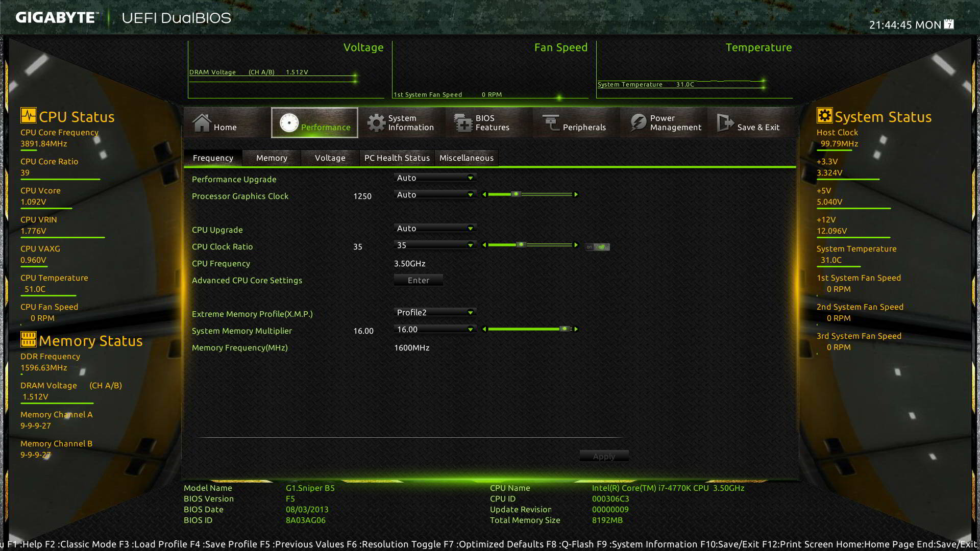Click the Intel Core i7-4770K CPU name
Screen dimensions: 980x551
pyautogui.click(x=668, y=488)
